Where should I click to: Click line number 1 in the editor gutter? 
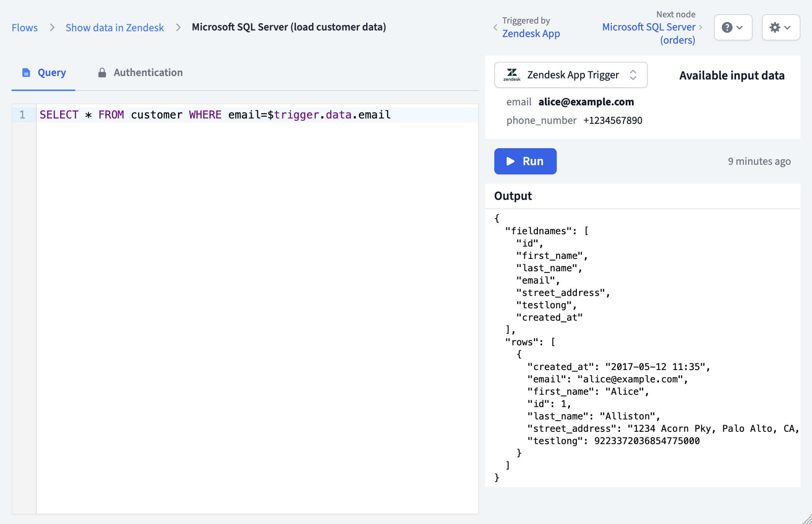(22, 115)
